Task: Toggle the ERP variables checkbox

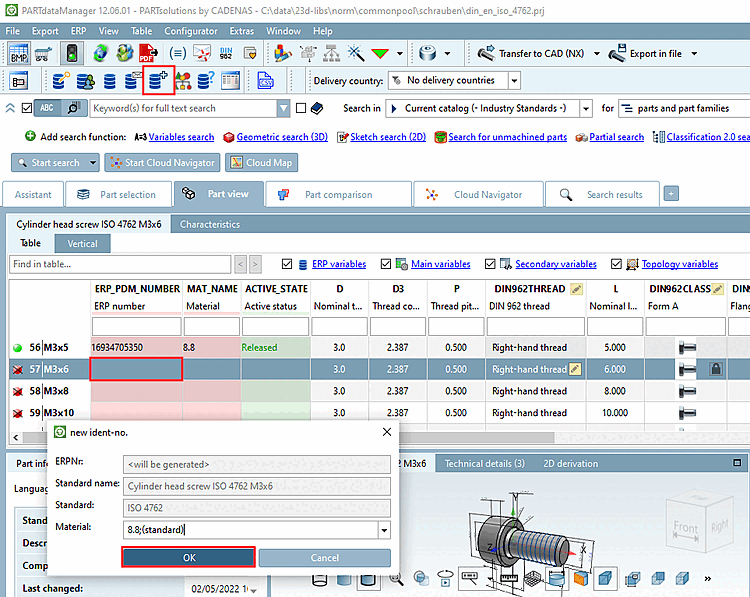Action: (x=288, y=264)
